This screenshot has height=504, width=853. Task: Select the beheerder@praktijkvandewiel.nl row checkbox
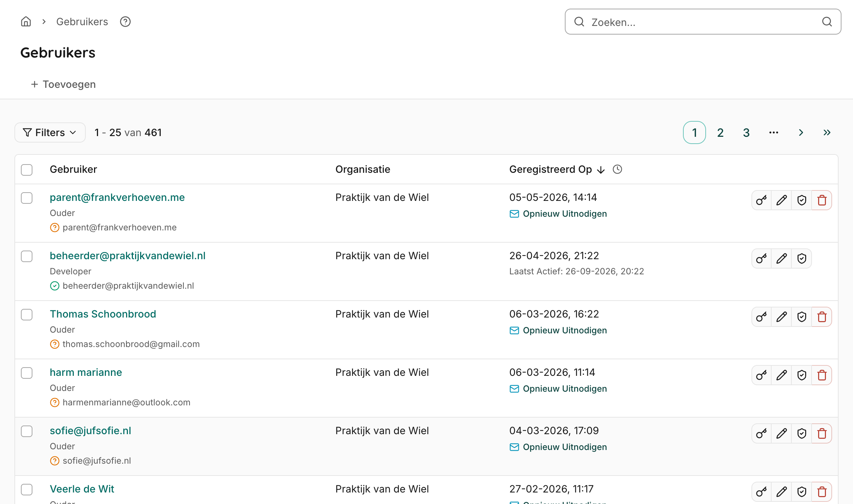point(27,256)
